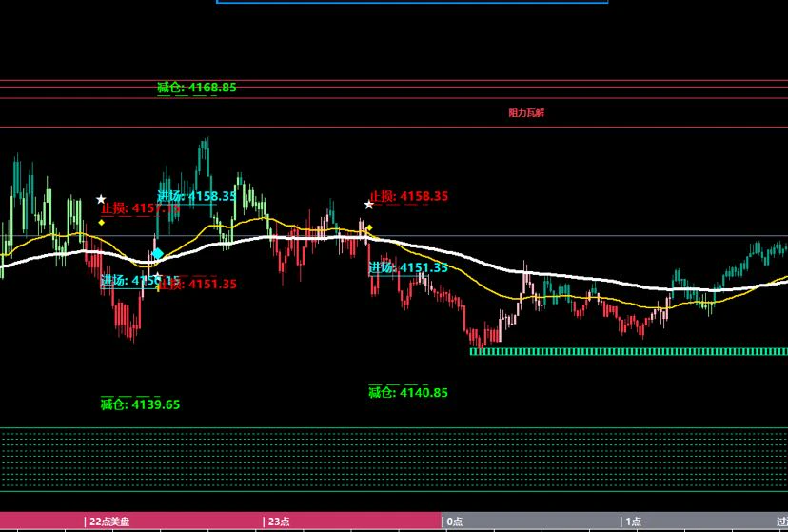
Task: Select the large cyan diamond entry marker
Action: pyautogui.click(x=158, y=253)
